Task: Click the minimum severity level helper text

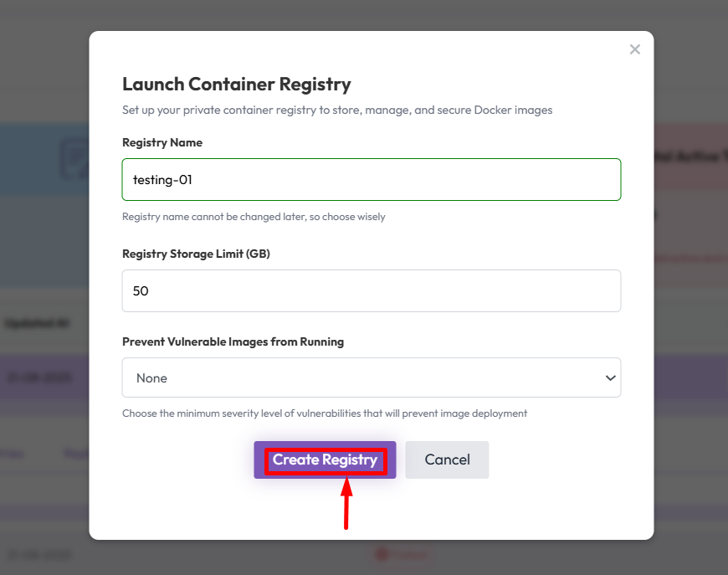Action: [x=325, y=413]
